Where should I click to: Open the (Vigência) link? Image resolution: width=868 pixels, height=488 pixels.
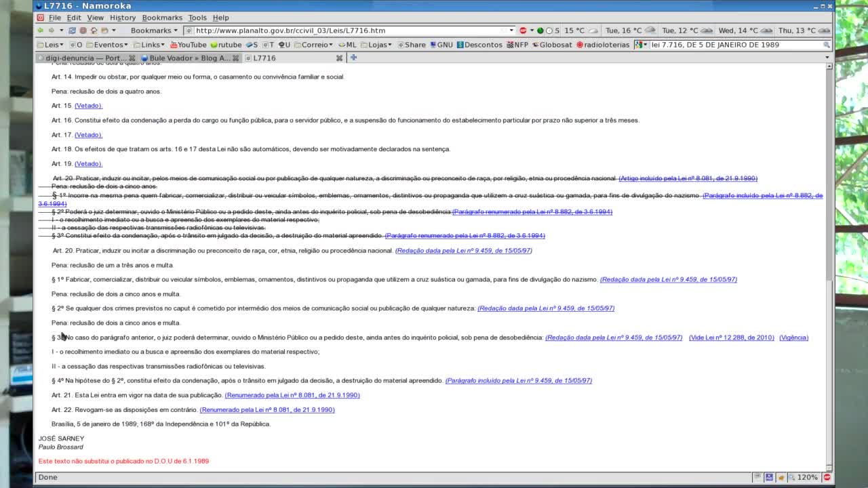(793, 338)
